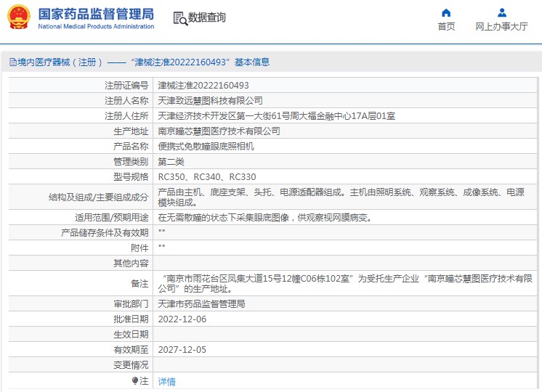This screenshot has height=392, width=542.
Task: Go to 首页 text link
Action: [x=446, y=27]
